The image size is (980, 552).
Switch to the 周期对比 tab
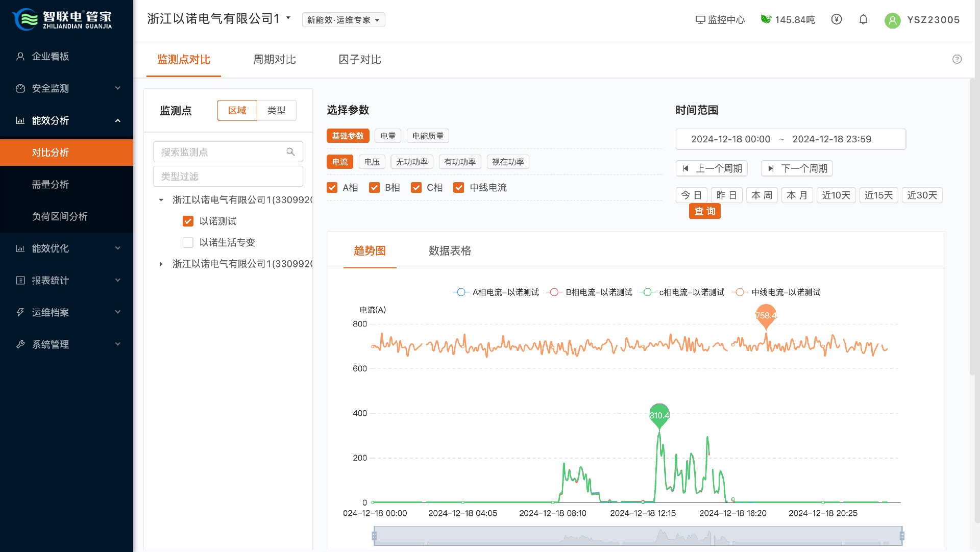(274, 60)
